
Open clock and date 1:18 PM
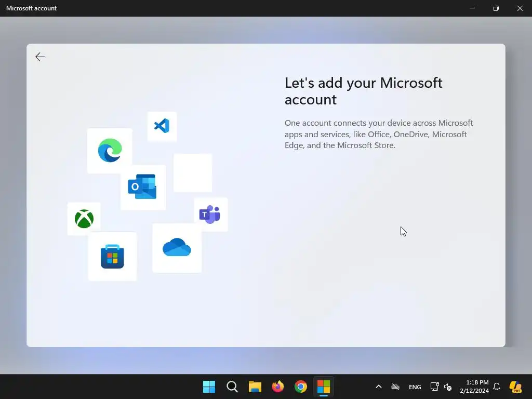pos(474,387)
